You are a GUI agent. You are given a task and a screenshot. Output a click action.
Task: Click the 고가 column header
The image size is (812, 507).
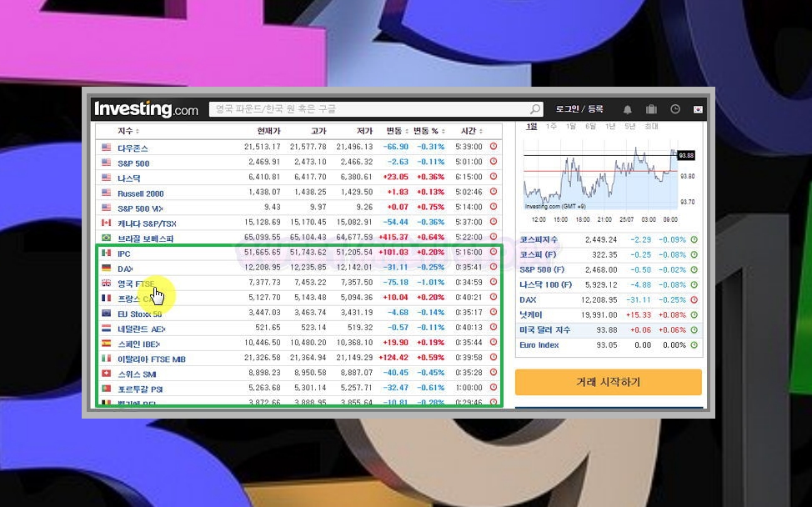click(318, 131)
